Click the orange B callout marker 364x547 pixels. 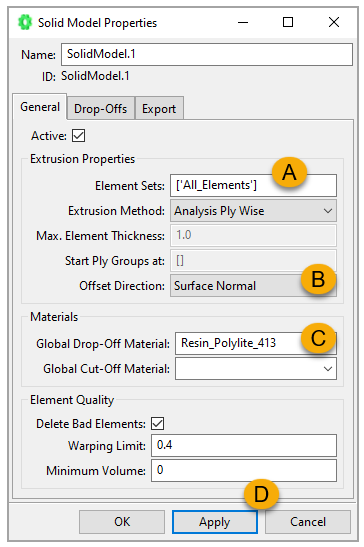318,279
